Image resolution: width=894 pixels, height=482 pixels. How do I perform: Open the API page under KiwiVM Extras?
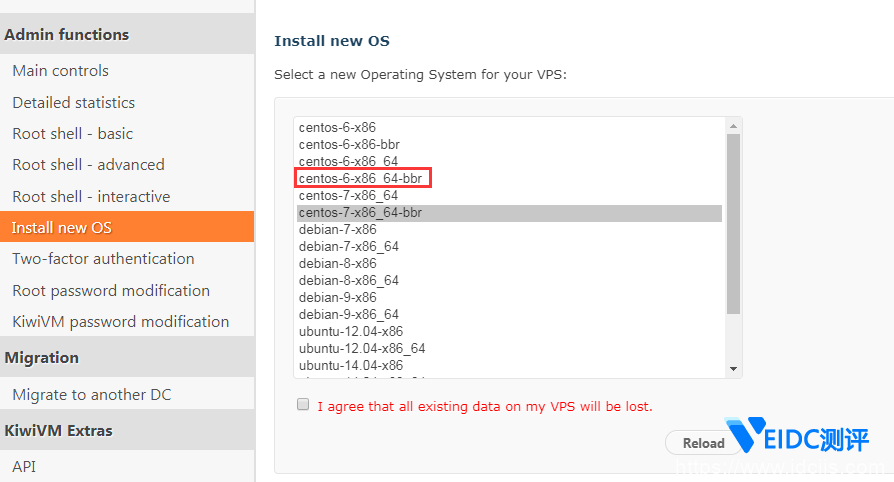coord(24,466)
